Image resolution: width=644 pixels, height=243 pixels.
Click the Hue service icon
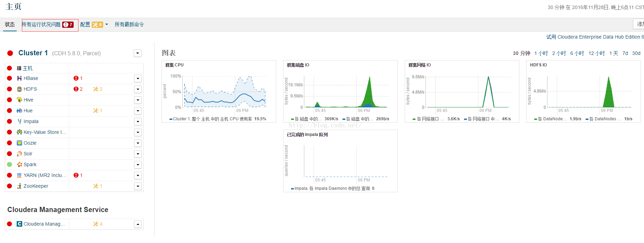coord(19,111)
